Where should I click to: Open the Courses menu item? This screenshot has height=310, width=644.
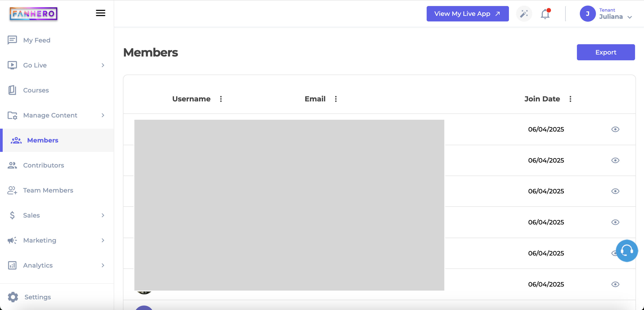[x=36, y=90]
